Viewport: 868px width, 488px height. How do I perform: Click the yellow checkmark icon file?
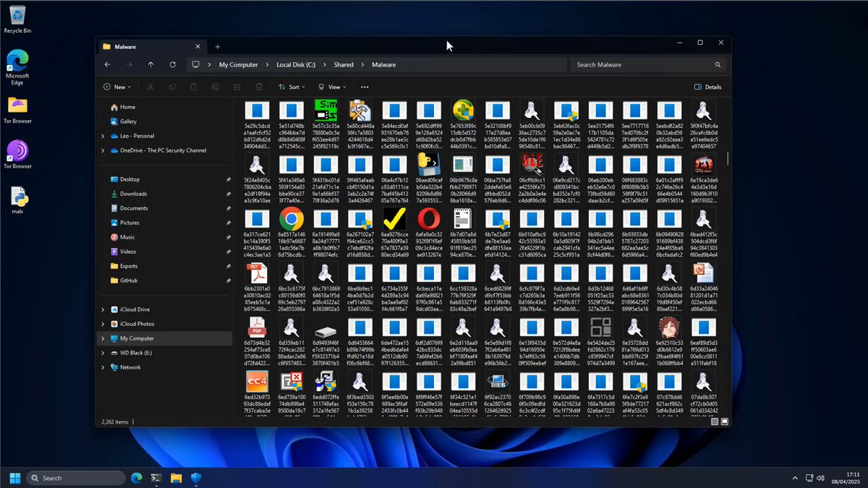point(394,218)
